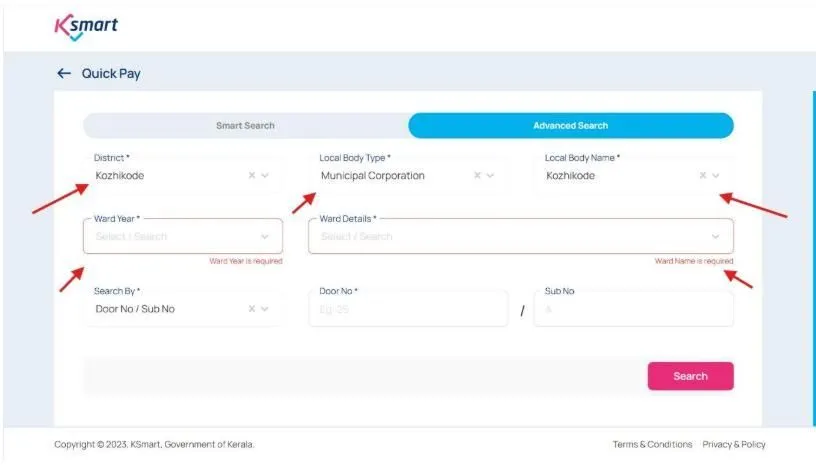Expand the District dropdown chevron
This screenshot has width=816, height=472.
tap(265, 175)
